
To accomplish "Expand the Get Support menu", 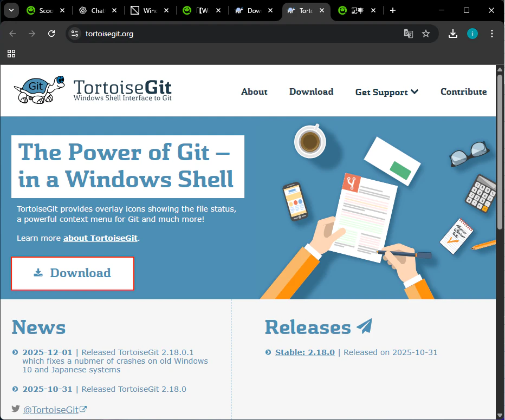I will pos(387,92).
